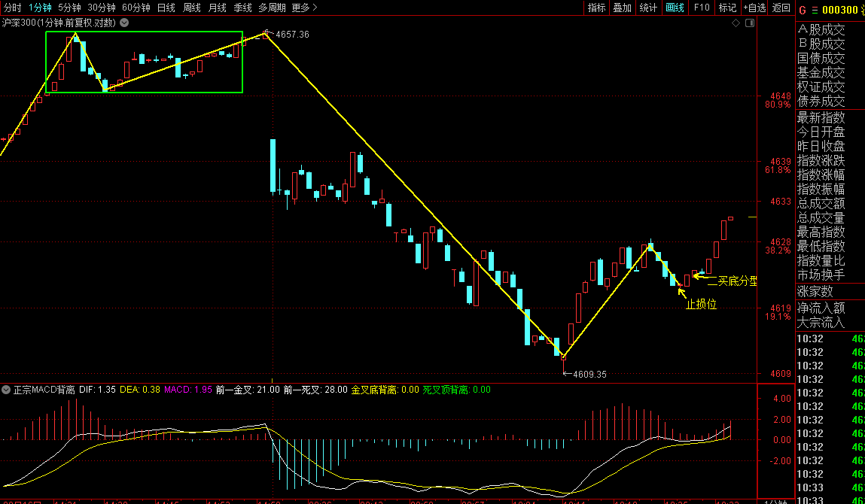Expand the 沪深300 chart title dropdown
Screen dimensions: 865x504
(124, 23)
